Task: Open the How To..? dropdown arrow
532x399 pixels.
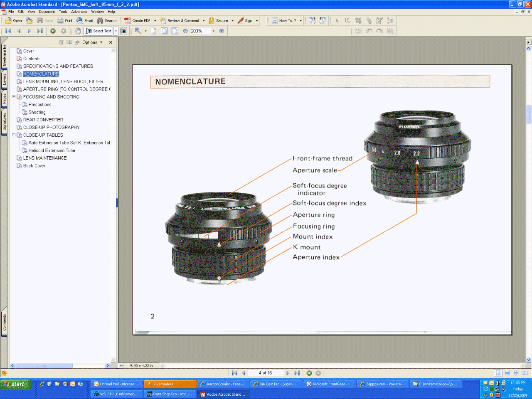Action: pyautogui.click(x=301, y=21)
